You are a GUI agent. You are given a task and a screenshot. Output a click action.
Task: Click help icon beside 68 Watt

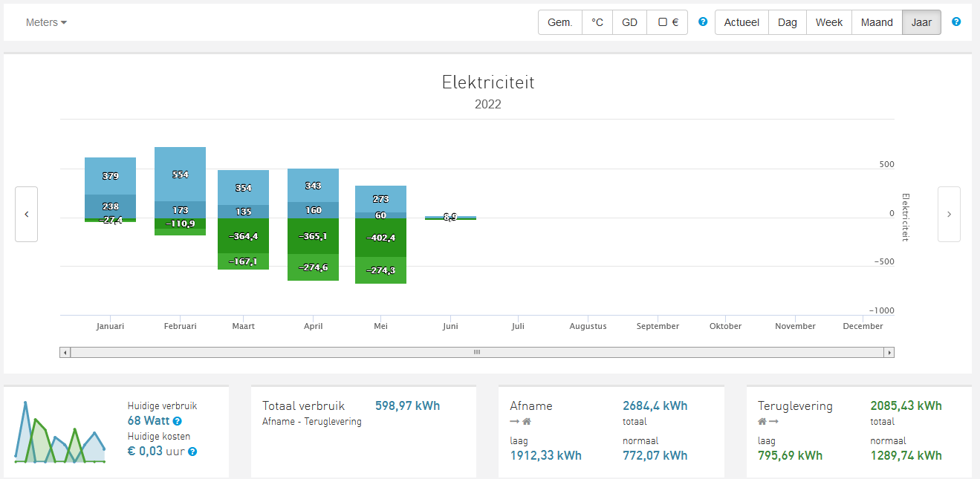pyautogui.click(x=178, y=422)
